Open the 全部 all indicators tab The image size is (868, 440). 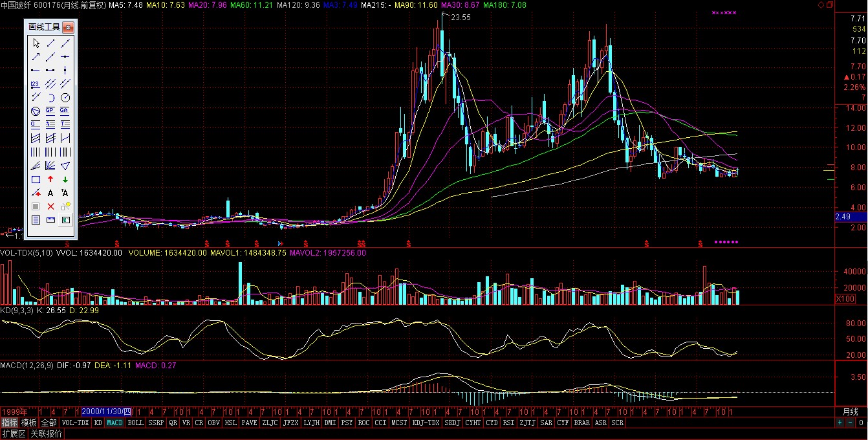click(49, 423)
